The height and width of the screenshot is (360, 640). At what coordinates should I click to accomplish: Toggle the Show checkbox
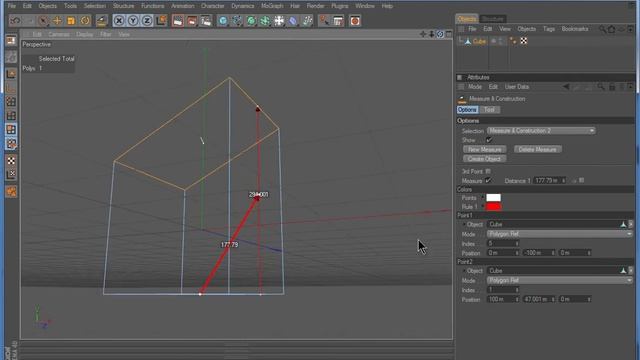click(489, 140)
